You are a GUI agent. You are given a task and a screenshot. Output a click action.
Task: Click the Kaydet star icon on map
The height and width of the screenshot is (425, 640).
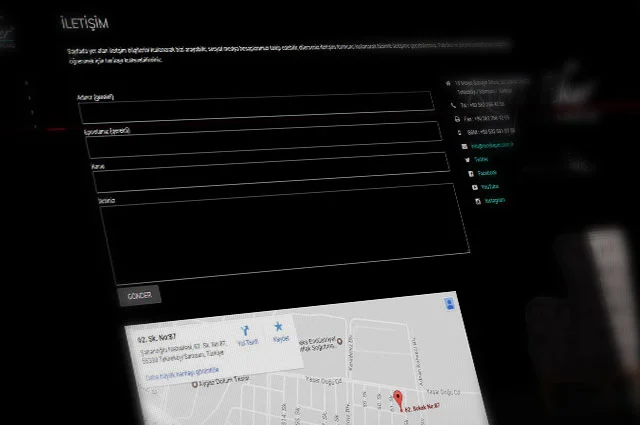pos(278,326)
